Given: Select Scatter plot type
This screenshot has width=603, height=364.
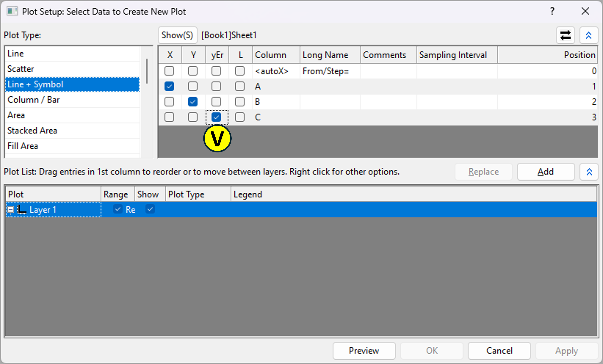Looking at the screenshot, I should point(21,69).
